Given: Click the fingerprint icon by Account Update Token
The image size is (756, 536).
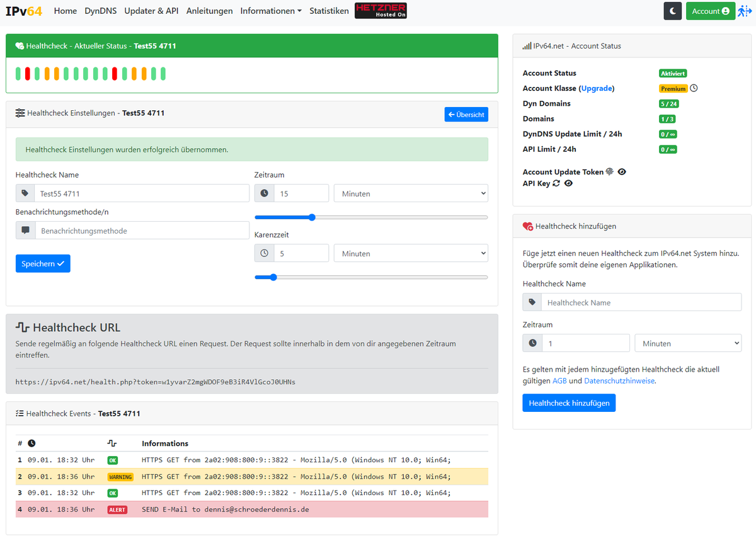Looking at the screenshot, I should [x=609, y=171].
